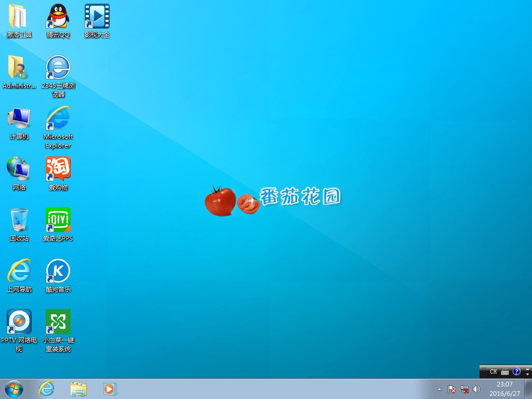Select the 计算机 Computer desktop icon

click(19, 118)
